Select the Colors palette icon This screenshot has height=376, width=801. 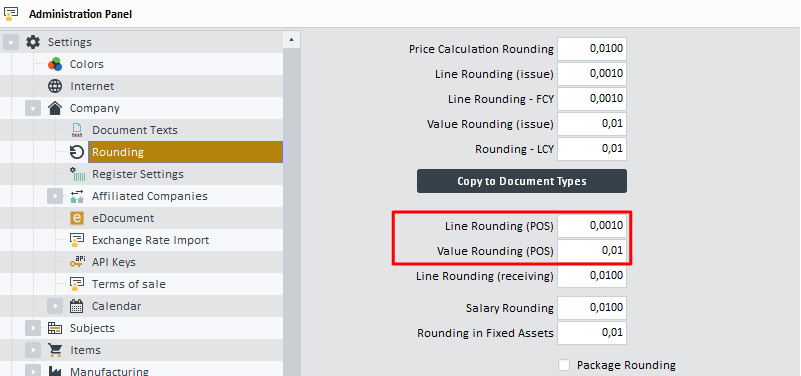(55, 64)
